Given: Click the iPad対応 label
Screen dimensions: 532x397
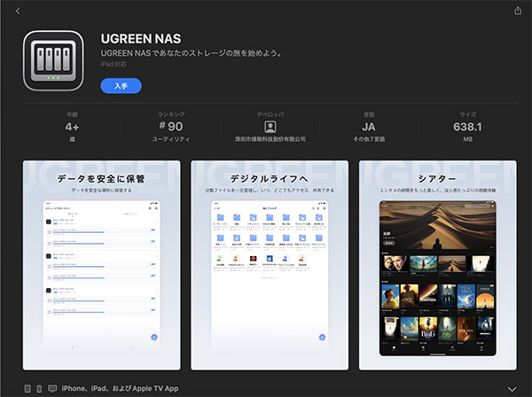Looking at the screenshot, I should pyautogui.click(x=113, y=64).
